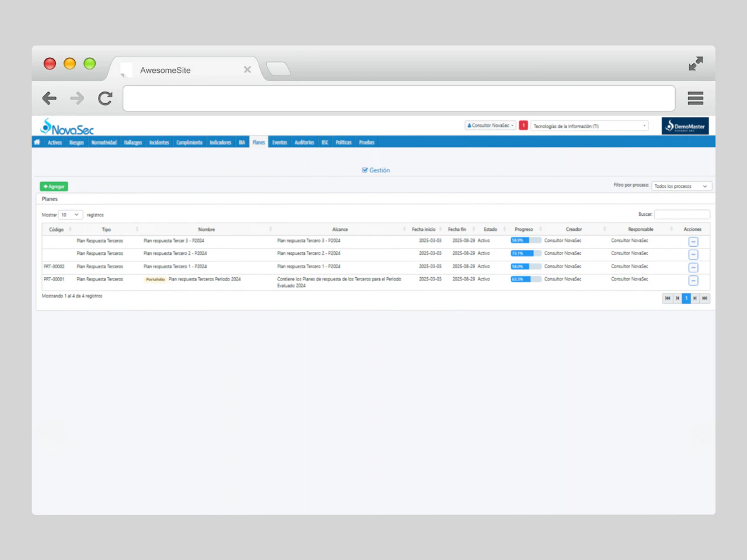Open actions menu for PRT-00001 row
747x560 pixels.
coord(693,281)
